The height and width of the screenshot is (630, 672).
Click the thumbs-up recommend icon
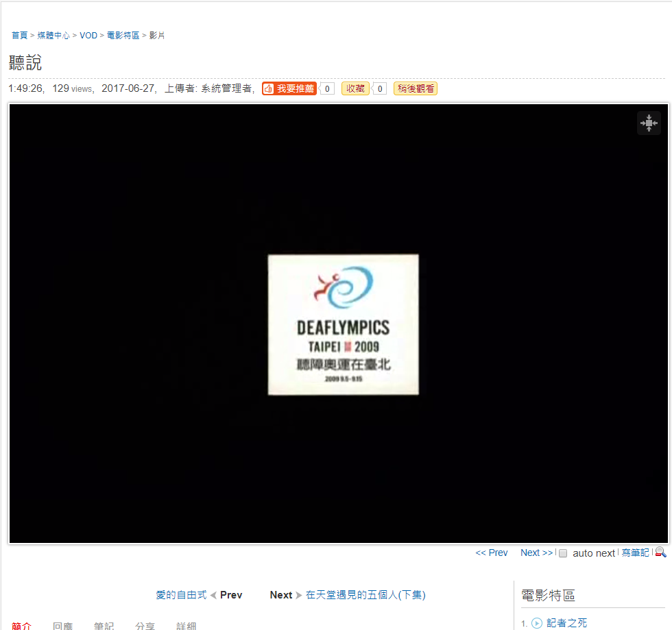pos(267,88)
